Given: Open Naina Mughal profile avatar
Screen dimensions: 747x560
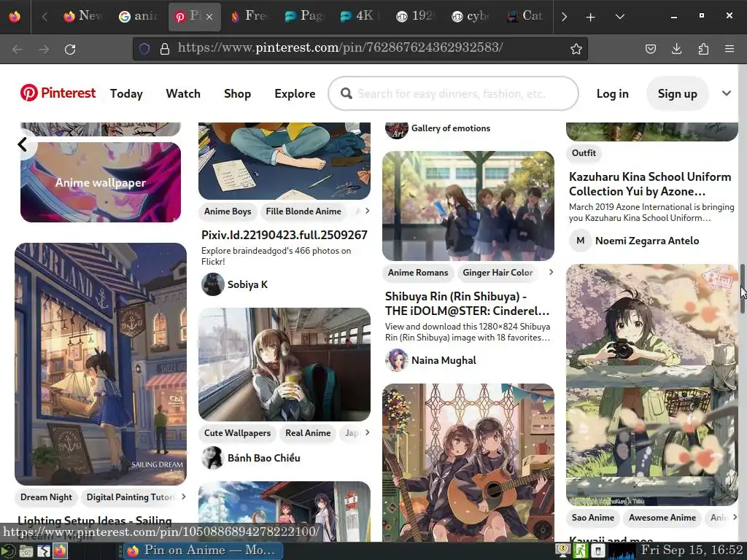Looking at the screenshot, I should pyautogui.click(x=396, y=360).
